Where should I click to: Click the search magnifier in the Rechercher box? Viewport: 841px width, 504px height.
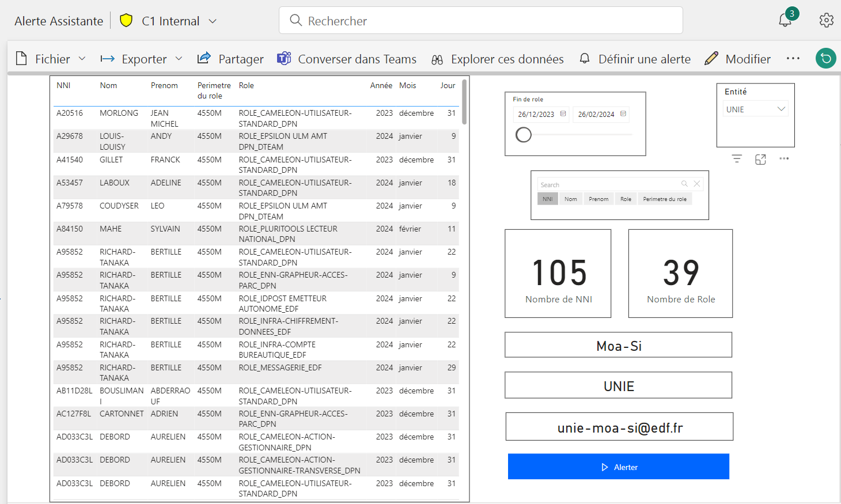coord(296,20)
